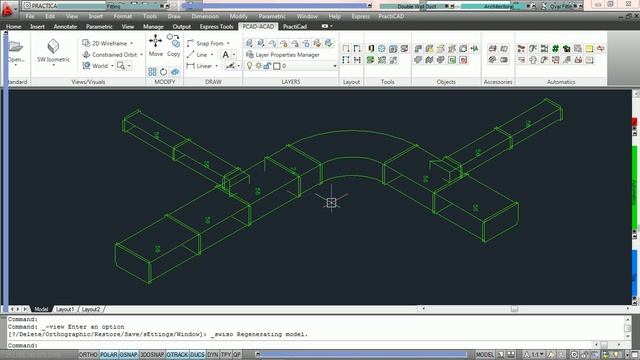Expand the Linear dimension dropdown
This screenshot has height=360, width=640.
point(216,66)
